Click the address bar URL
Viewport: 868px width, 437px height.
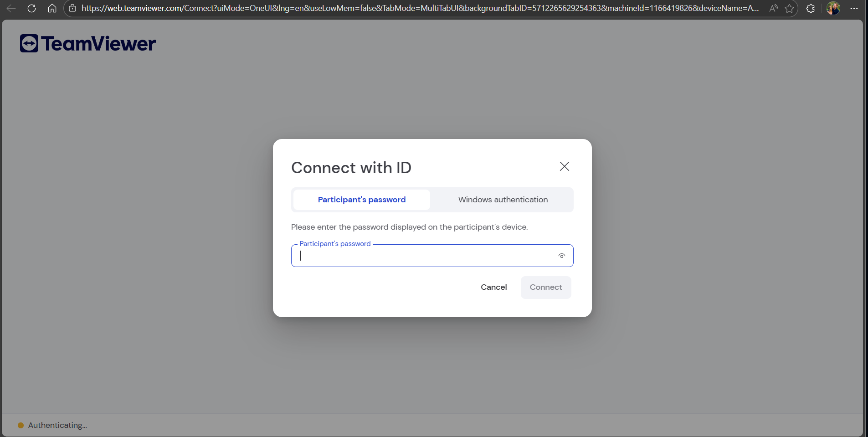[x=420, y=8]
